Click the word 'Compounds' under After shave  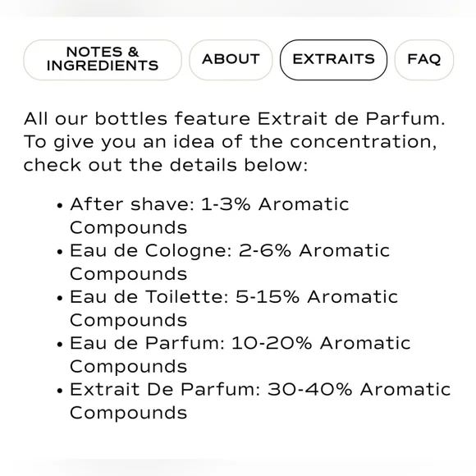pos(128,227)
